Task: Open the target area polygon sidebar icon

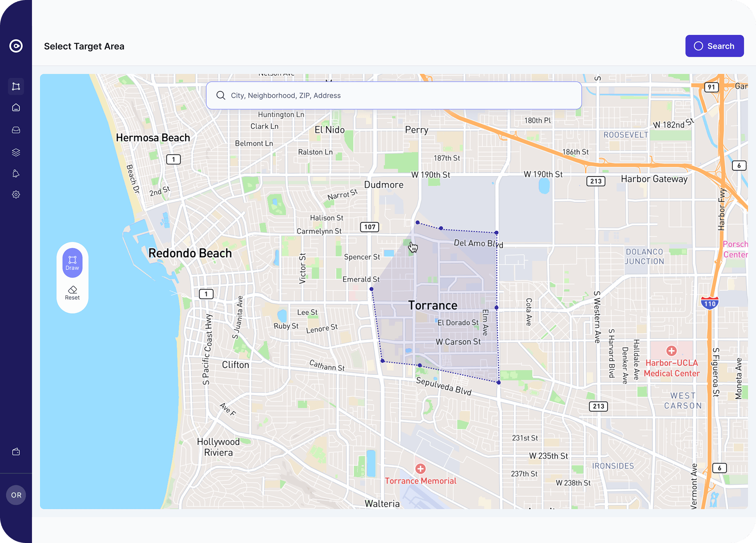Action: pos(16,87)
